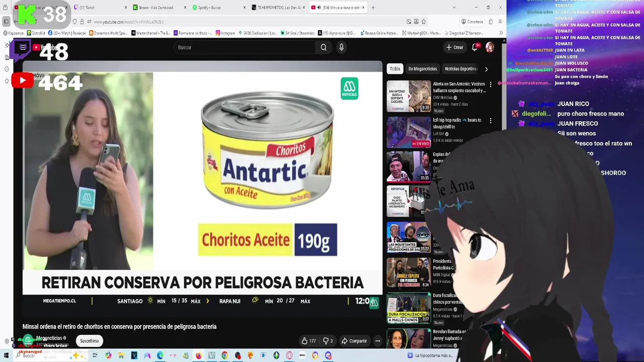This screenshot has height=362, width=644.
Task: Click the YouTube search magnifier button
Action: tap(324, 47)
